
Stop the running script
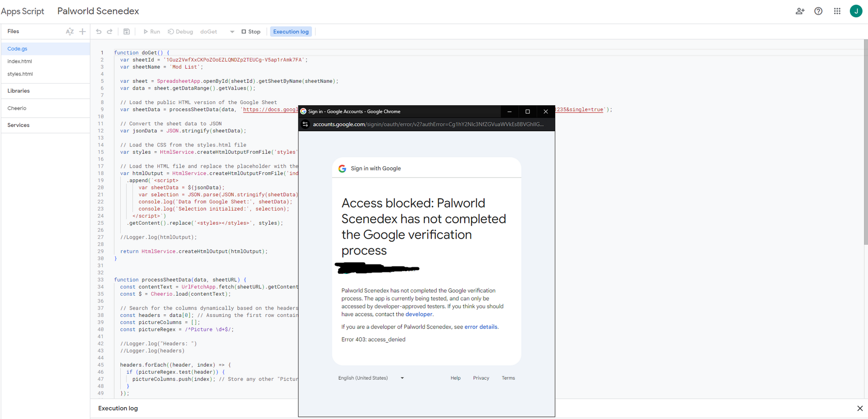pos(251,32)
